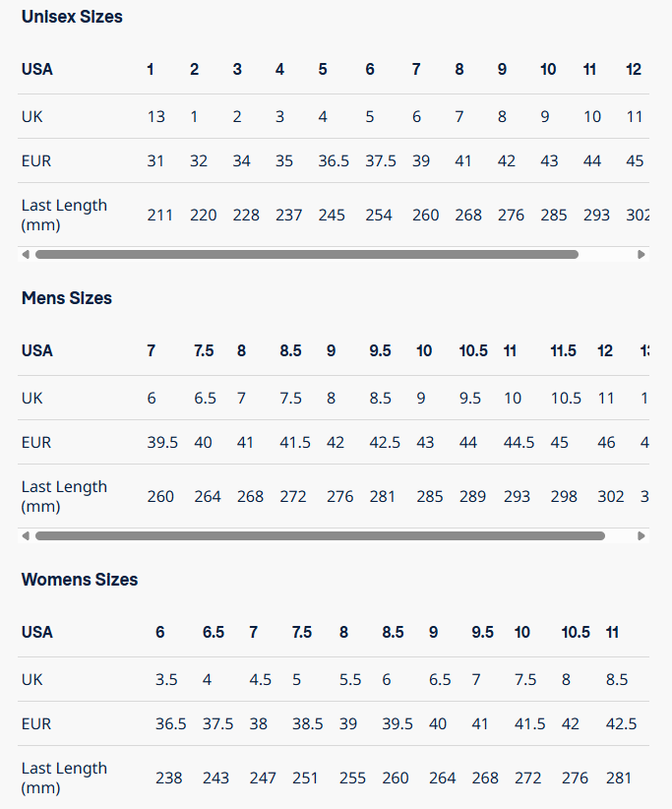This screenshot has width=672, height=809.
Task: Click the left arrow of Unisex sizes scrollbar
Action: pos(26,254)
